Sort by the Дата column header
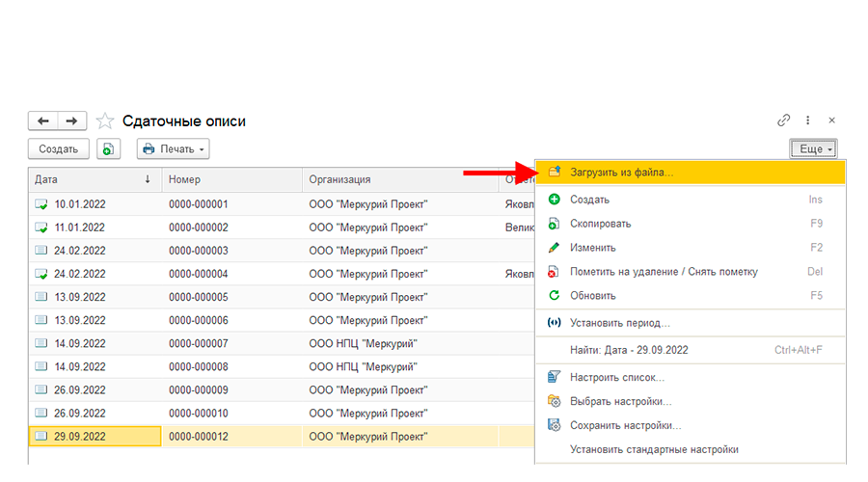The image size is (868, 482). (95, 179)
